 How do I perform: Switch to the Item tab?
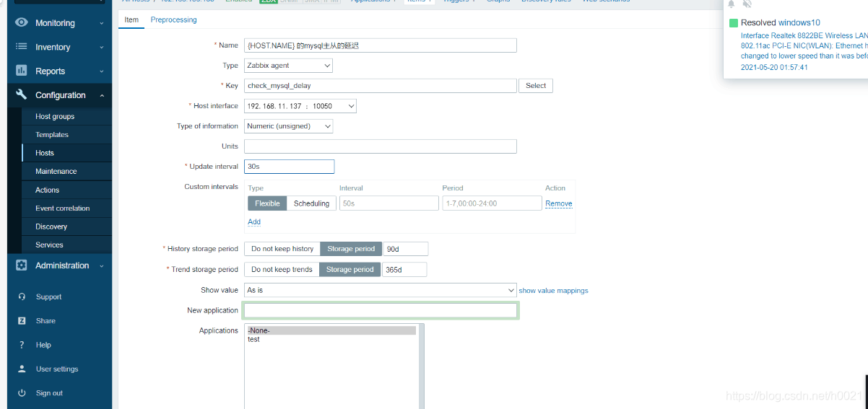tap(131, 19)
